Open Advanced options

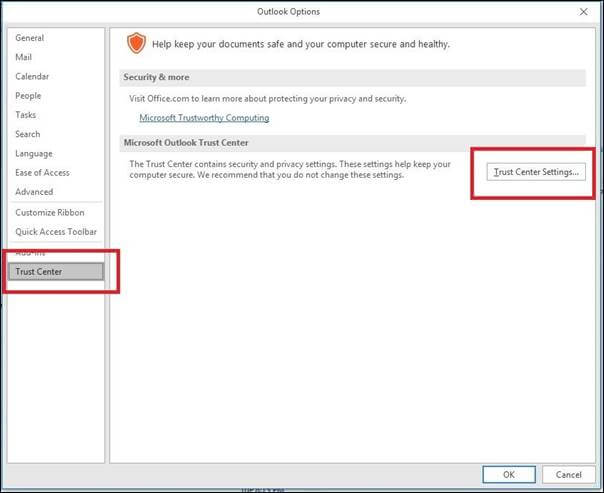pos(34,192)
